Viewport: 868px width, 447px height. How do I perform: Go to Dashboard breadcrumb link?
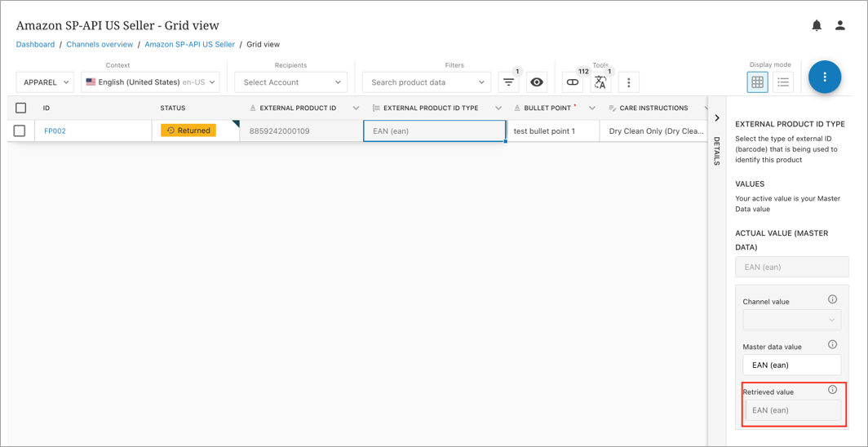click(x=35, y=44)
